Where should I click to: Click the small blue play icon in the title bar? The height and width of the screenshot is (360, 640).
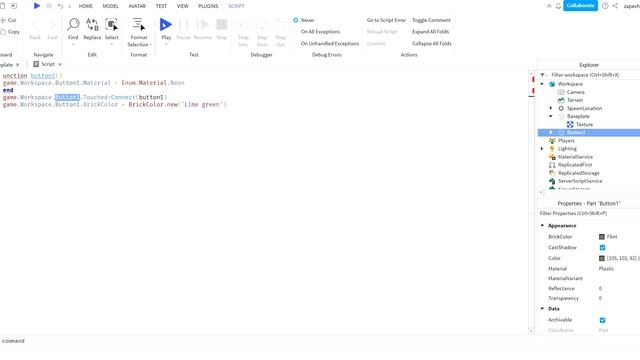(37, 6)
